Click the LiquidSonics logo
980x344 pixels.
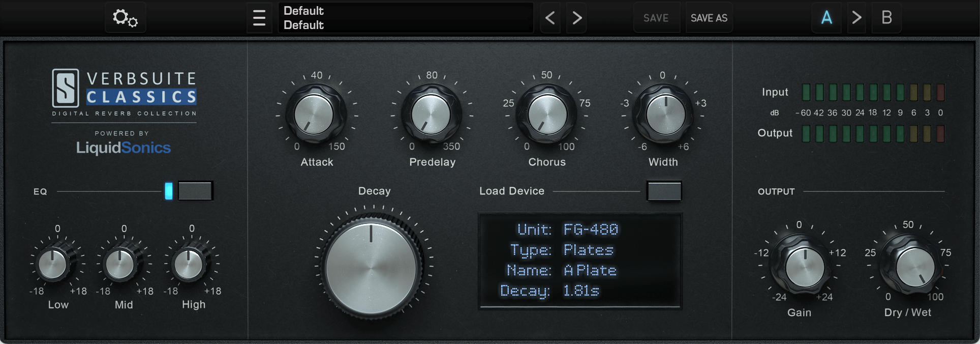124,148
